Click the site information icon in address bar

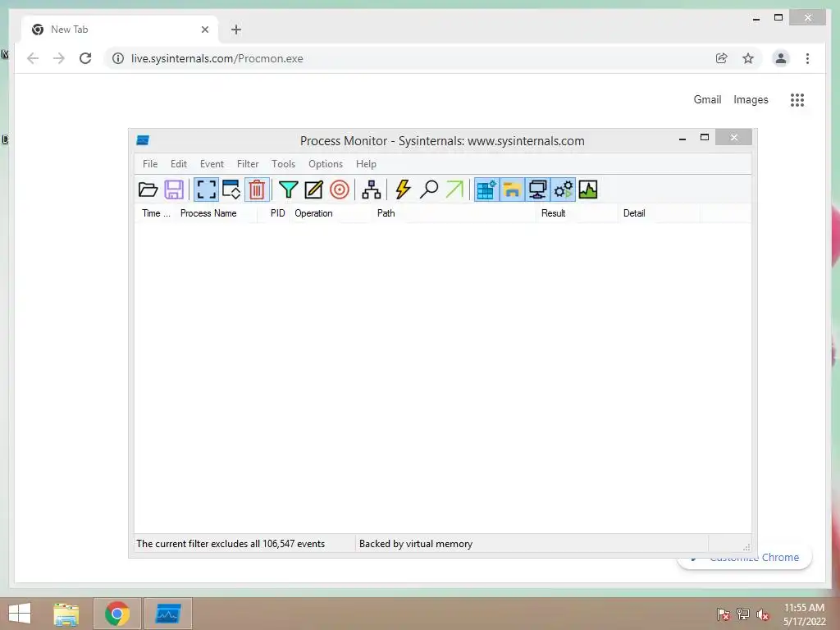coord(118,58)
